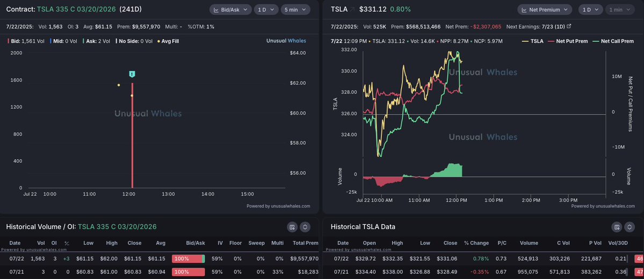Viewport: 644px width, 279px height.
Task: Sort TSLA data table by Vol/30D
Action: (x=619, y=243)
